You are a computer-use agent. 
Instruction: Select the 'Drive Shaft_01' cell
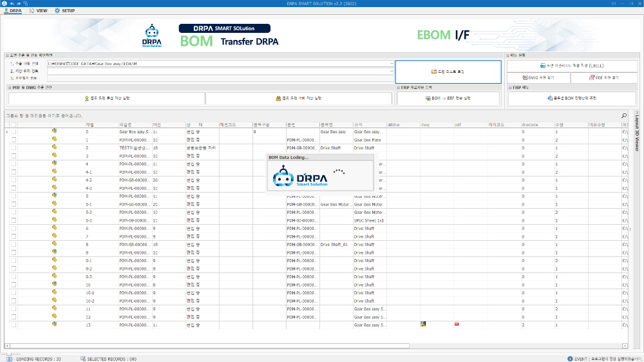point(336,245)
